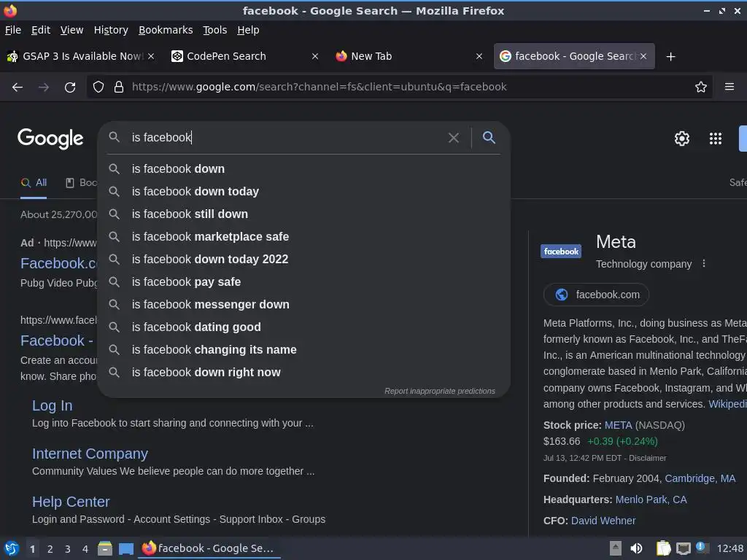This screenshot has height=560, width=747.
Task: Open the Help menu
Action: tap(248, 30)
